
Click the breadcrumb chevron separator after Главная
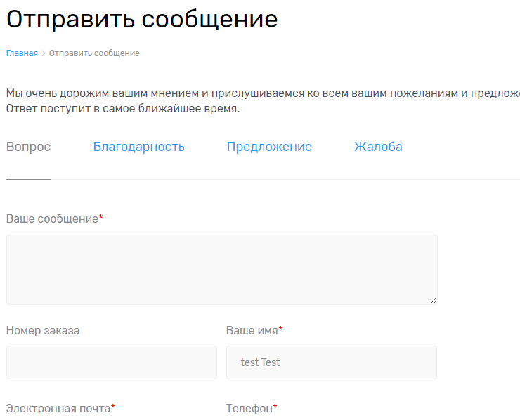point(44,53)
